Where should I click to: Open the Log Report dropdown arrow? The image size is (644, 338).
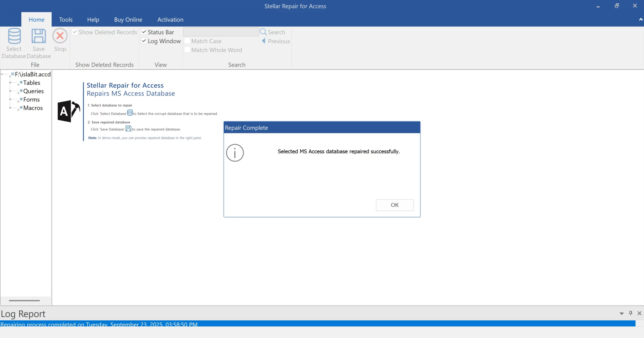pos(621,313)
